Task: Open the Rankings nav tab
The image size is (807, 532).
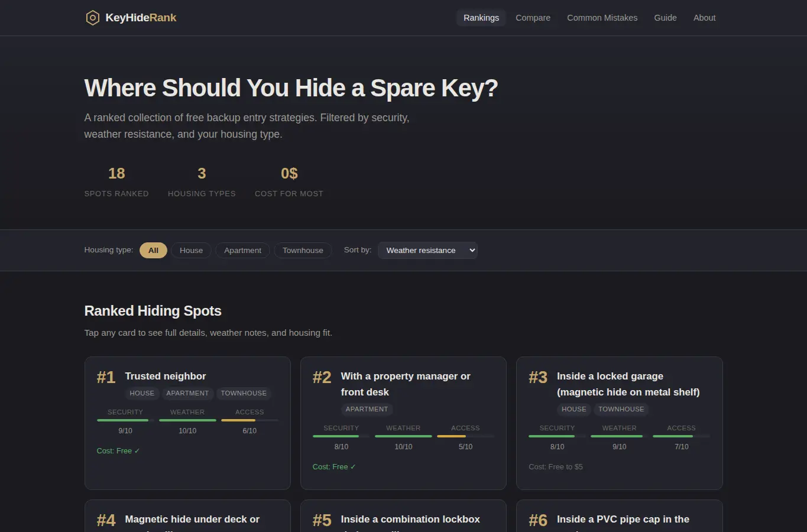Action: [481, 18]
